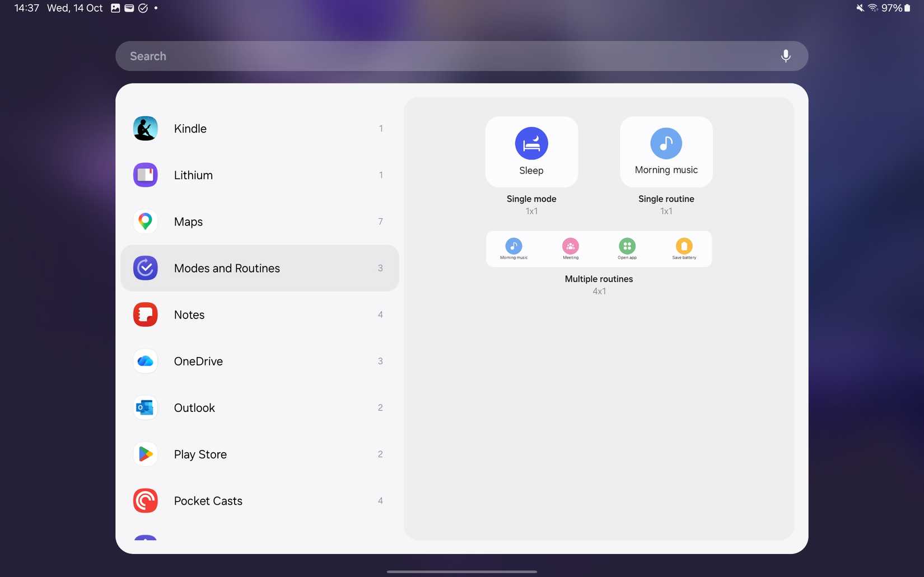The height and width of the screenshot is (577, 924).
Task: Click the Single routine label
Action: click(x=666, y=199)
